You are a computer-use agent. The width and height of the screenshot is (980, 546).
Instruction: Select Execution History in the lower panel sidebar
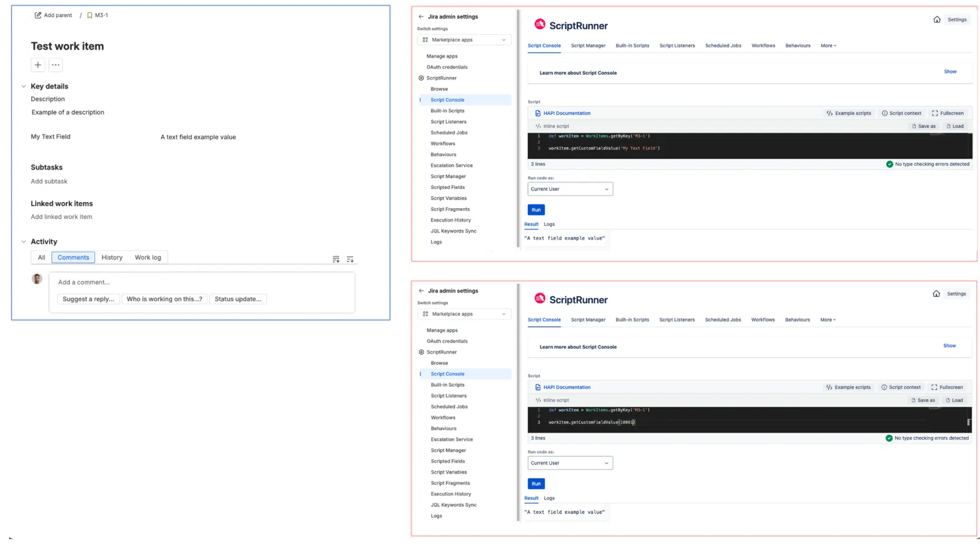pyautogui.click(x=451, y=494)
